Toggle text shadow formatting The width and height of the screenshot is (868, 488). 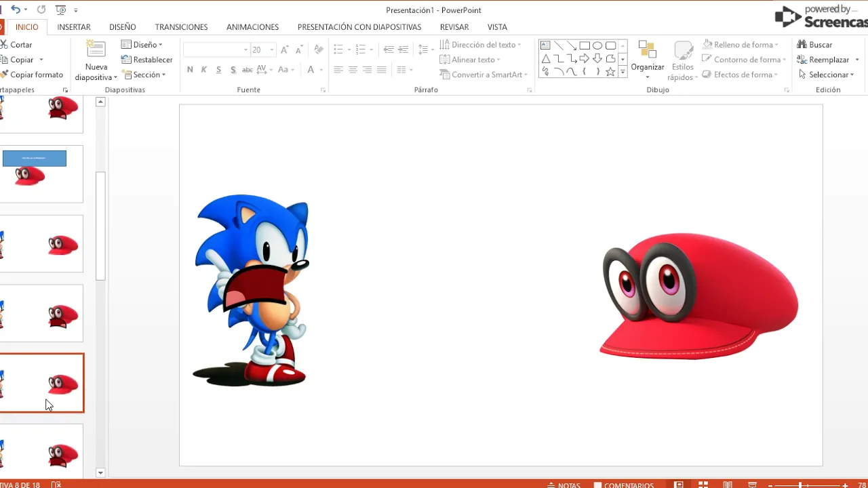[233, 70]
